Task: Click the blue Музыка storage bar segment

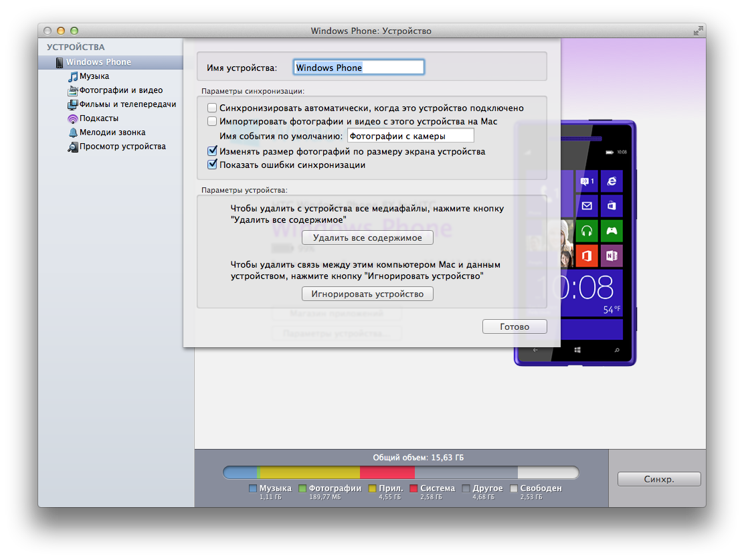Action: pyautogui.click(x=240, y=472)
